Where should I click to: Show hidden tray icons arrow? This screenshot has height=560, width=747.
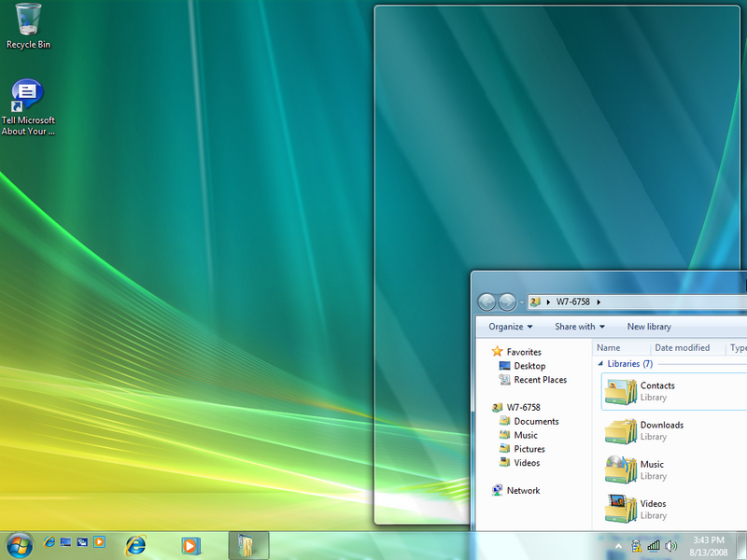(x=618, y=545)
